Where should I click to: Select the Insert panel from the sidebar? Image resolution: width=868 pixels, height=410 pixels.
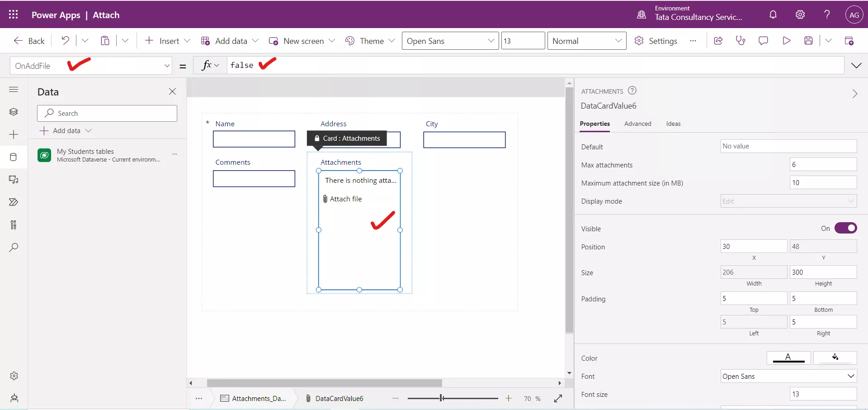14,134
